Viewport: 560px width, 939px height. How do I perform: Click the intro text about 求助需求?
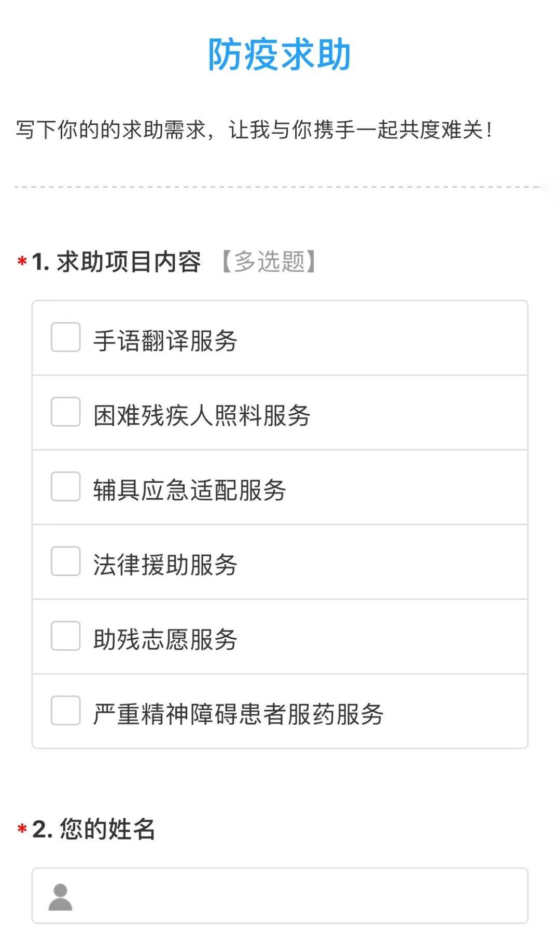click(254, 130)
